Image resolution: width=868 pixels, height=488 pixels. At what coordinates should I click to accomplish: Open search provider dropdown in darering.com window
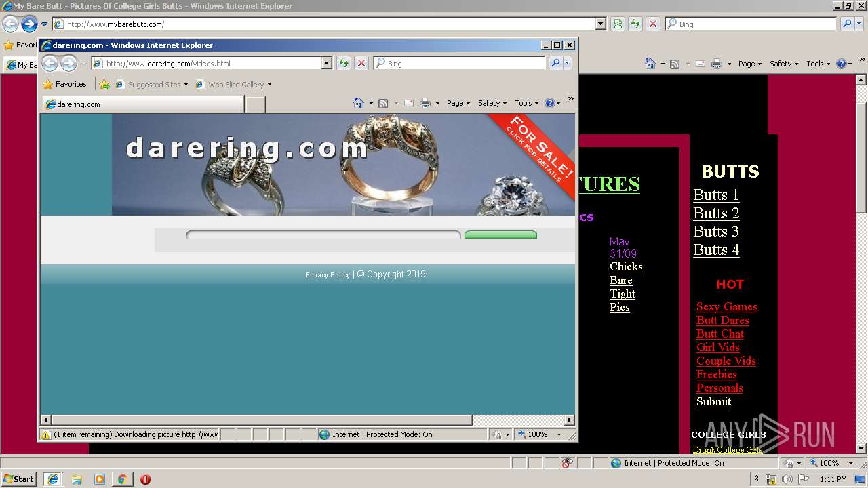568,63
